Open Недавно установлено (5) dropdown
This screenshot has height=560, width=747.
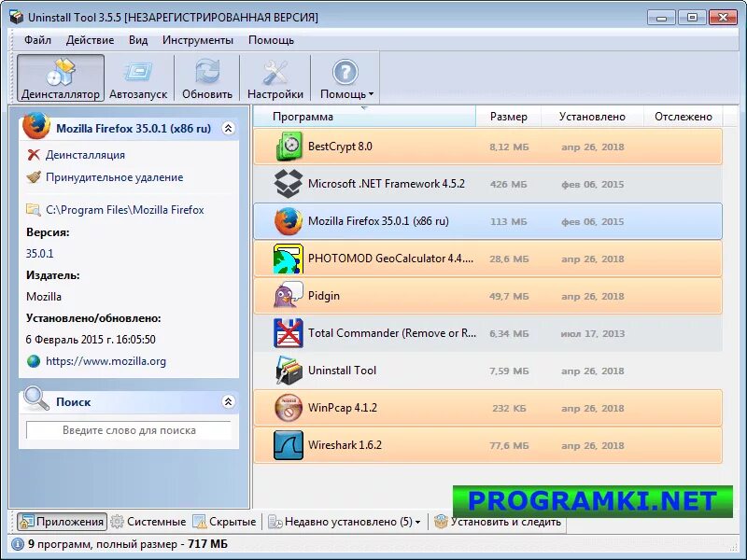pyautogui.click(x=345, y=522)
